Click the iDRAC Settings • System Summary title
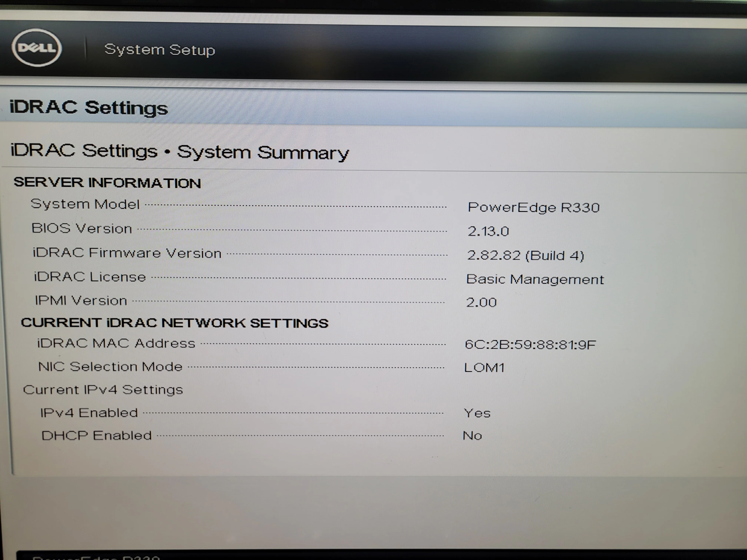The image size is (747, 560). click(180, 152)
